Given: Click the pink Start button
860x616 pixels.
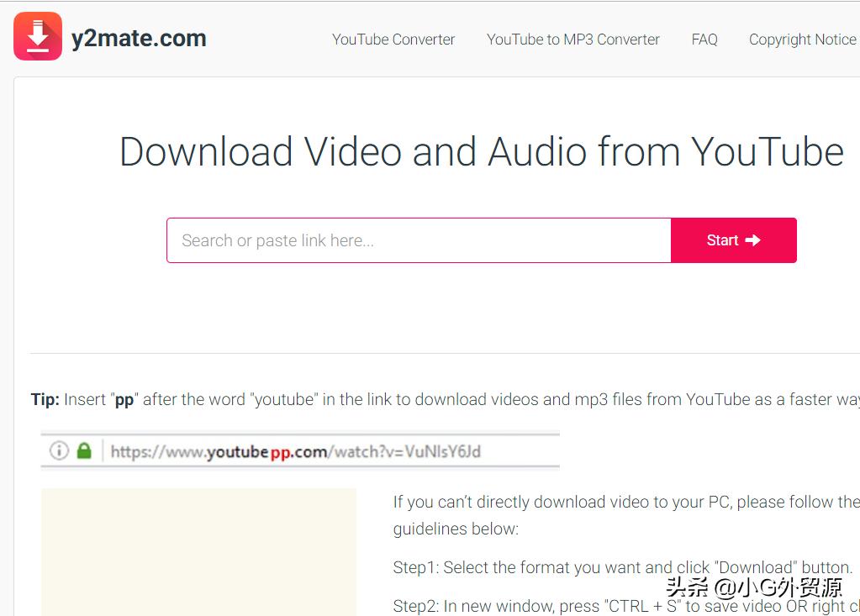Looking at the screenshot, I should (x=733, y=240).
